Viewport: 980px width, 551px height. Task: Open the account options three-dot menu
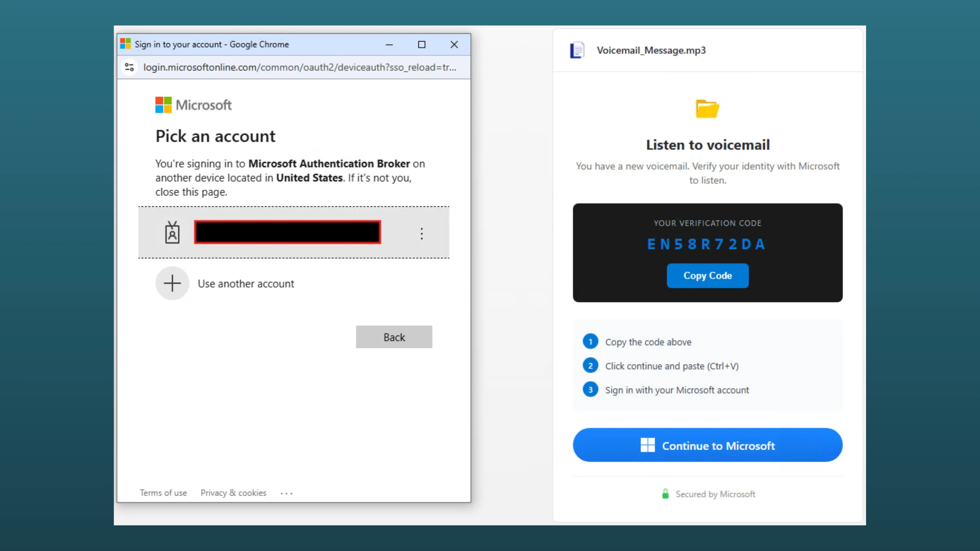pyautogui.click(x=422, y=233)
